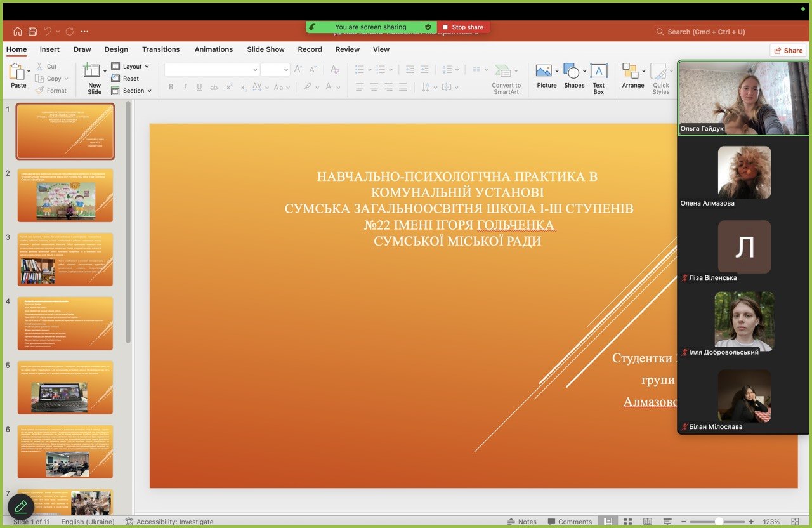
Task: Expand the Shapes gallery arrow
Action: pos(584,70)
